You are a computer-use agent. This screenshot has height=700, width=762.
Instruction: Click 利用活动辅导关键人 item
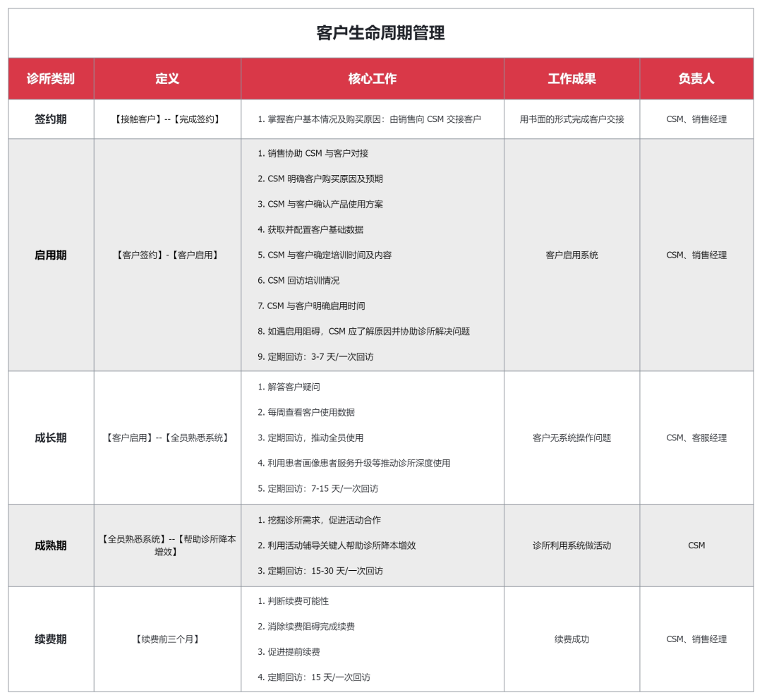(337, 545)
